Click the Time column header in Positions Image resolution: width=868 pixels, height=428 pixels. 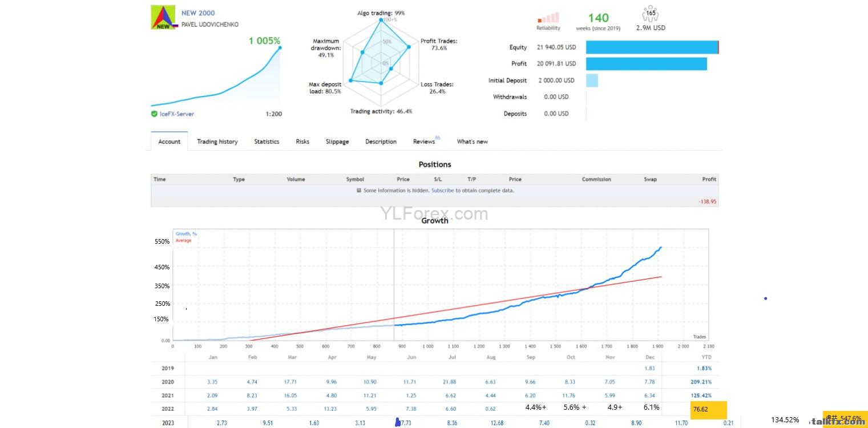click(x=160, y=179)
